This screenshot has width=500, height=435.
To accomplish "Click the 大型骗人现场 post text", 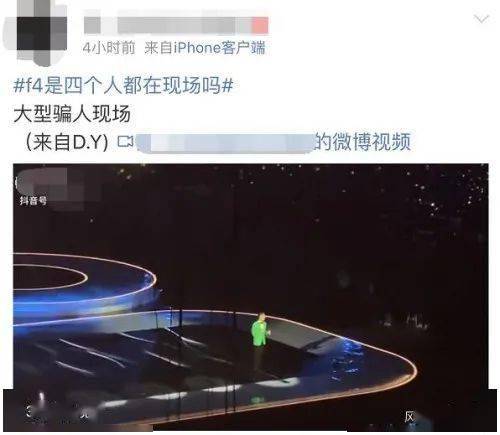I will [72, 114].
